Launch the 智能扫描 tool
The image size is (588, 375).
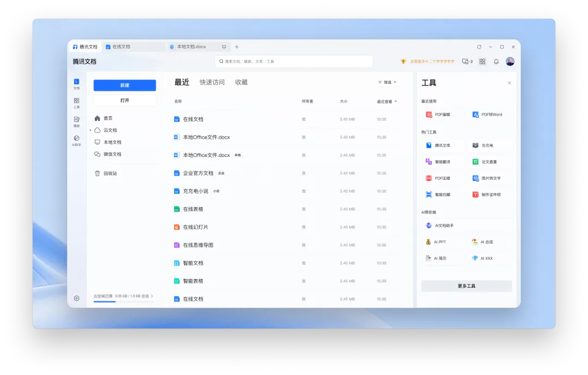tap(443, 195)
